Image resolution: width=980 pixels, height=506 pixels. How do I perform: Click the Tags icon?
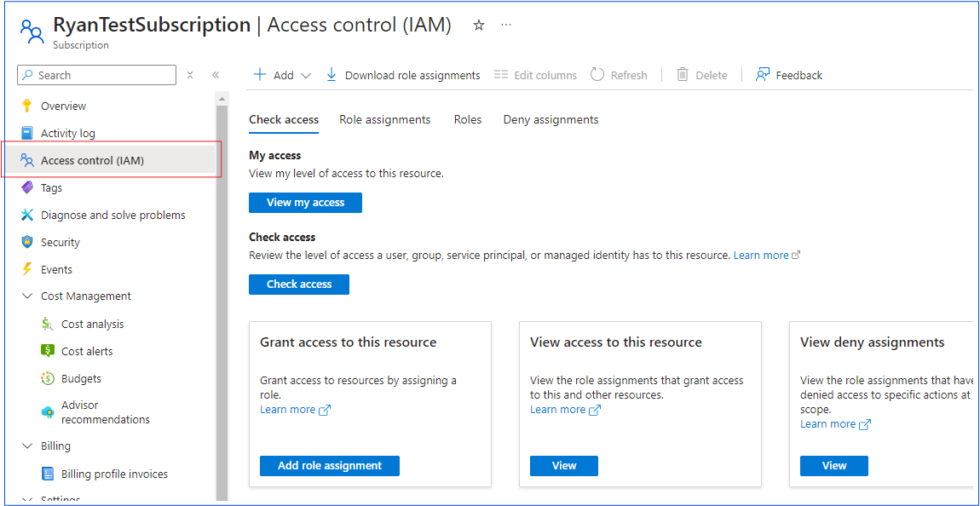[27, 187]
